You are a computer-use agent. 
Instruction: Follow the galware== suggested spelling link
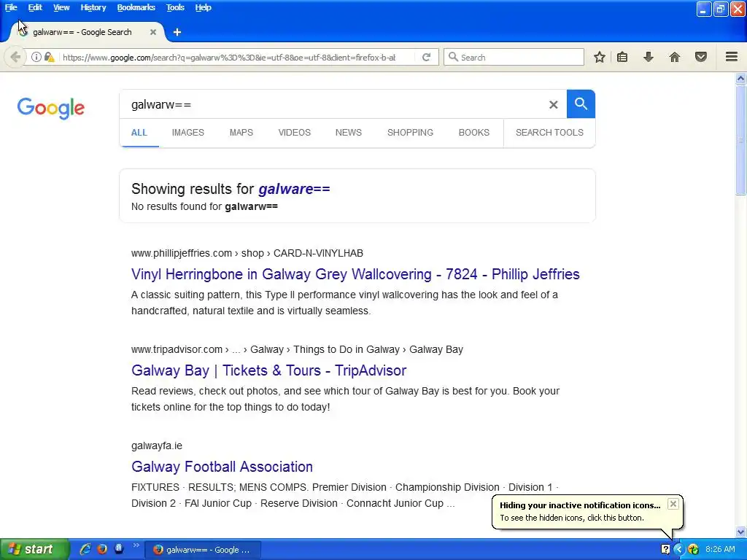(294, 189)
